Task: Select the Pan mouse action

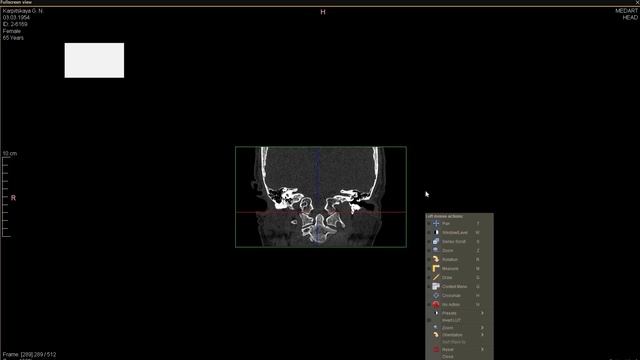Action: [459, 224]
